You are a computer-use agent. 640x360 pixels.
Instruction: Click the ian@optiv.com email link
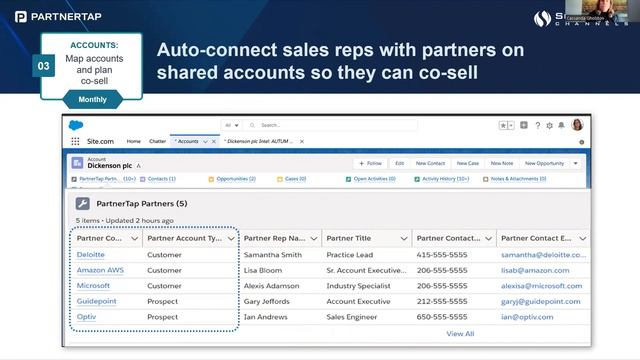[x=527, y=317]
